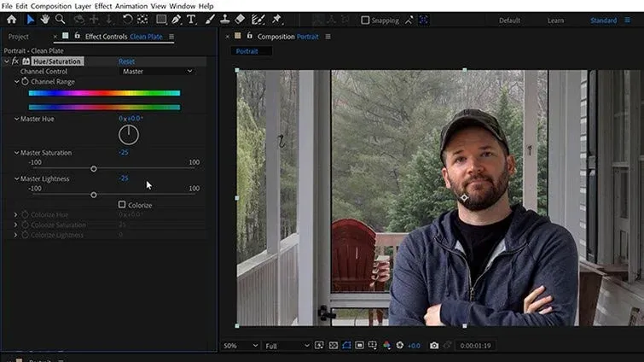Click the exposure value +0.0
Screen dimensions: 644x362
(x=414, y=346)
